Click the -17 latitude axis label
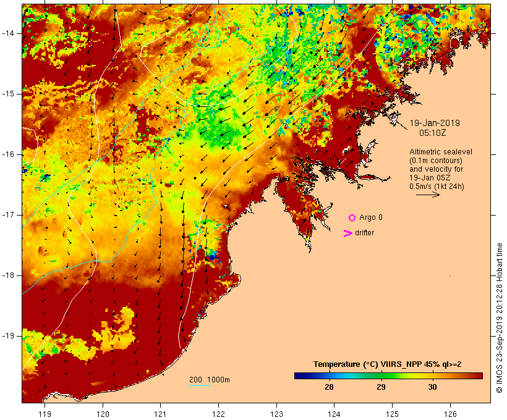The width and height of the screenshot is (507, 420). (x=8, y=215)
